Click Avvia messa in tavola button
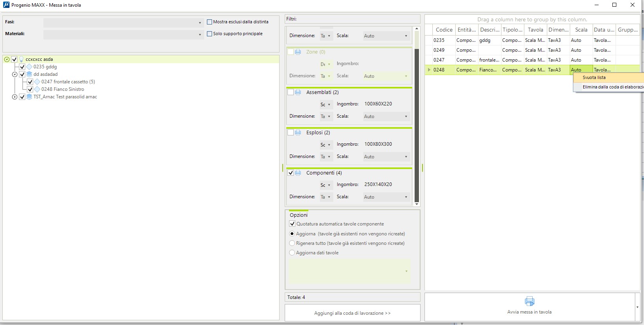This screenshot has height=325, width=644. pyautogui.click(x=529, y=307)
